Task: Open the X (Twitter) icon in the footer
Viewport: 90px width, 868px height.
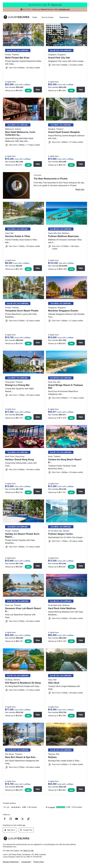Action: pos(22,819)
